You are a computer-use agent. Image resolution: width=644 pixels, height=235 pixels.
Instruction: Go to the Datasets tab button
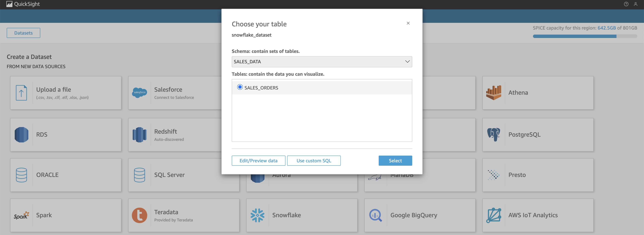tap(23, 33)
